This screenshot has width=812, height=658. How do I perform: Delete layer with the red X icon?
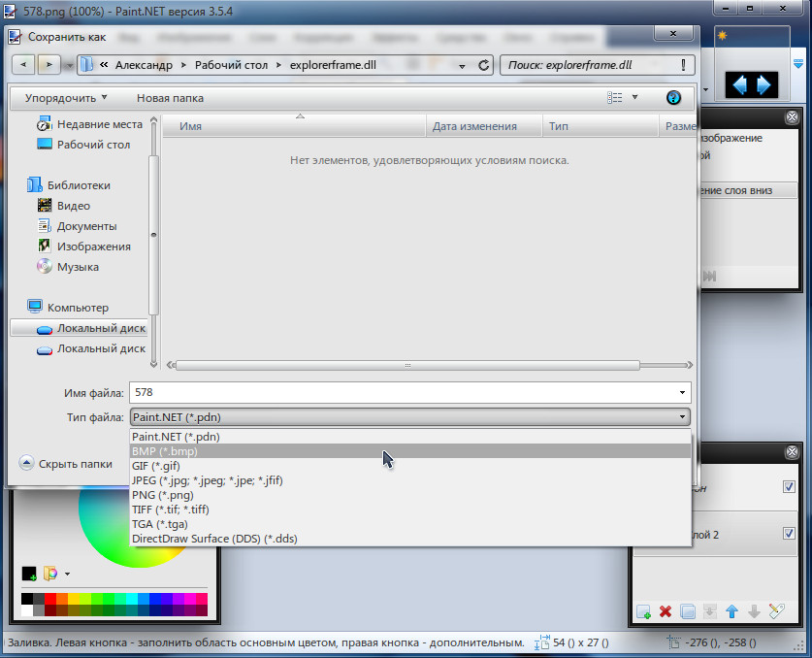[666, 611]
